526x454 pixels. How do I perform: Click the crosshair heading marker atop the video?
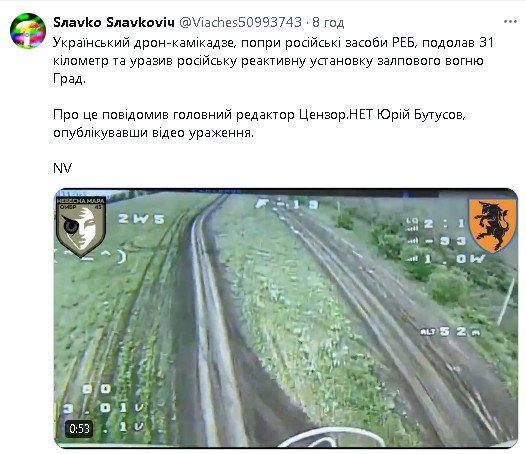tap(286, 204)
